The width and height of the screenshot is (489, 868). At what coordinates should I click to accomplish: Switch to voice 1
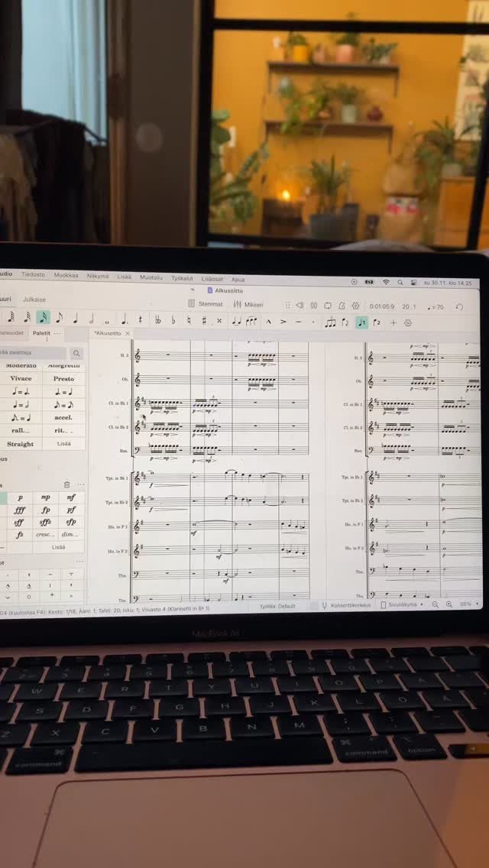(x=361, y=322)
